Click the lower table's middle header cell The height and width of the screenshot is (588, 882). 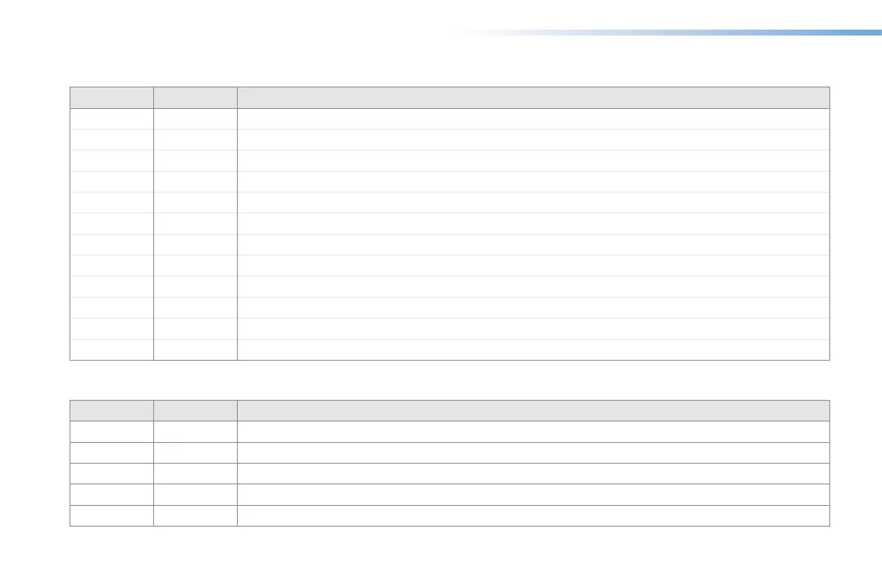196,411
